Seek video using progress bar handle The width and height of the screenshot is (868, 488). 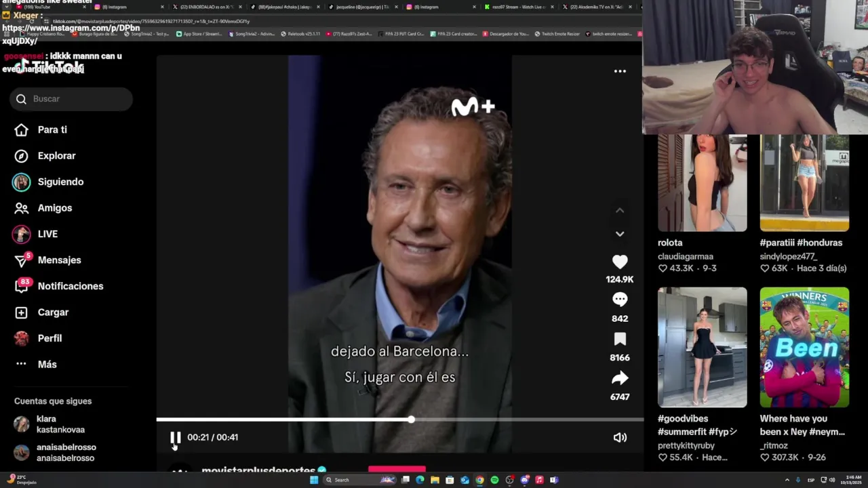pos(411,420)
